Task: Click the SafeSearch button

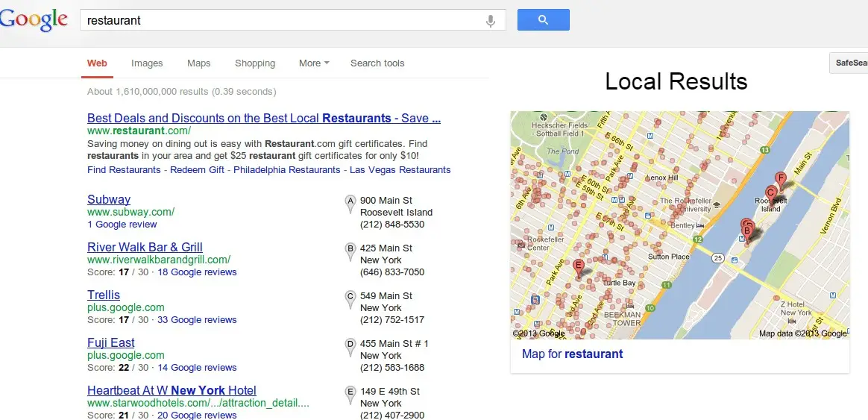Action: point(849,63)
